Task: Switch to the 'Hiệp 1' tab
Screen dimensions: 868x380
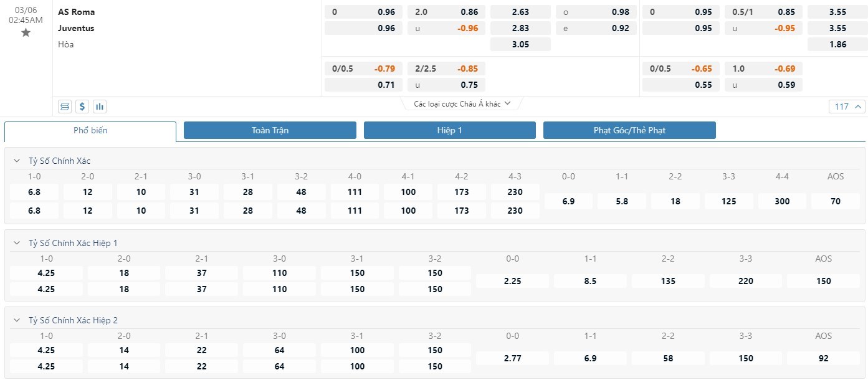Action: coord(449,130)
